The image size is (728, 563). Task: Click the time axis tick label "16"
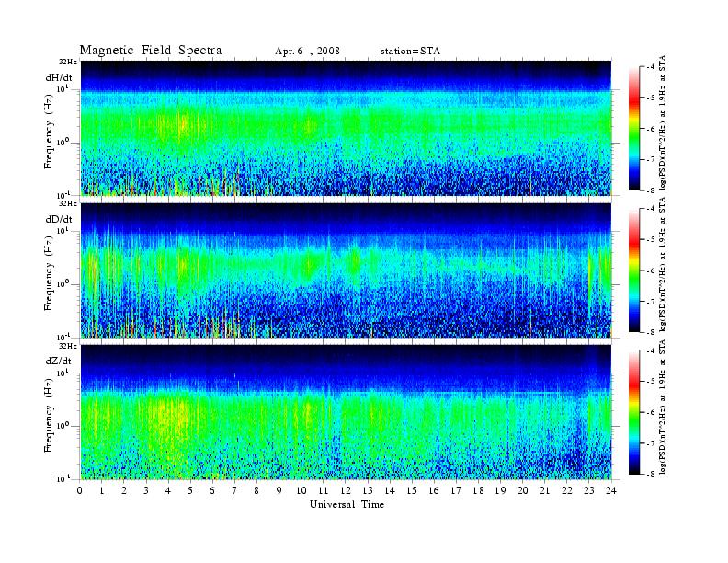pyautogui.click(x=434, y=490)
